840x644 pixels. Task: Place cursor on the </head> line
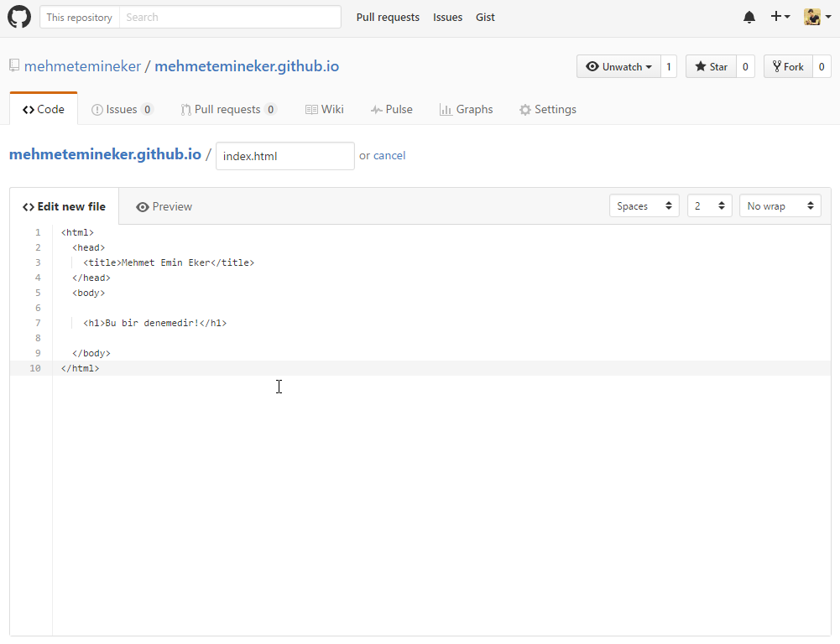point(91,278)
